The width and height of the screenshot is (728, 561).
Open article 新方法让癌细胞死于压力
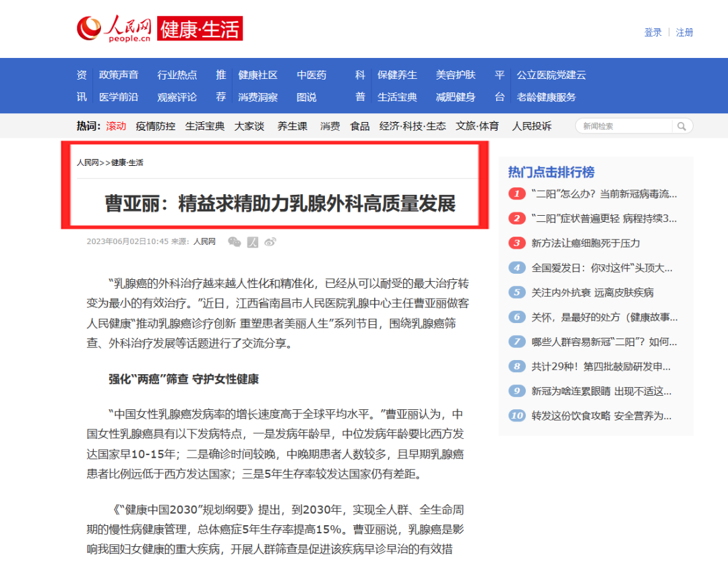point(585,243)
